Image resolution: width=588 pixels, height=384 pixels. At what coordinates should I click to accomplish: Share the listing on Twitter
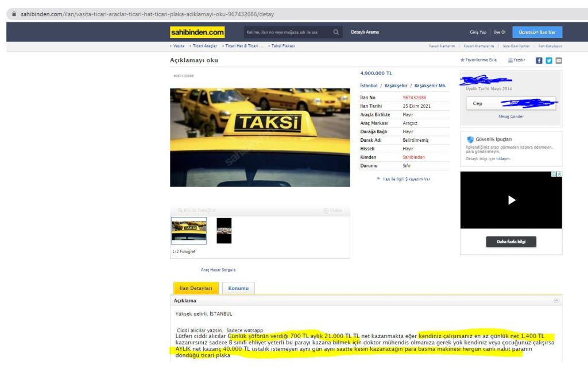[x=548, y=60]
